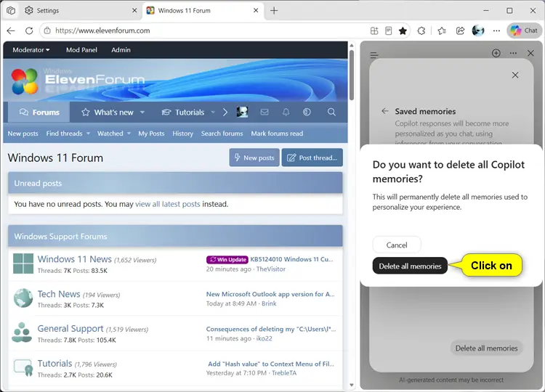
Task: Open a new browser tab
Action: tap(274, 10)
